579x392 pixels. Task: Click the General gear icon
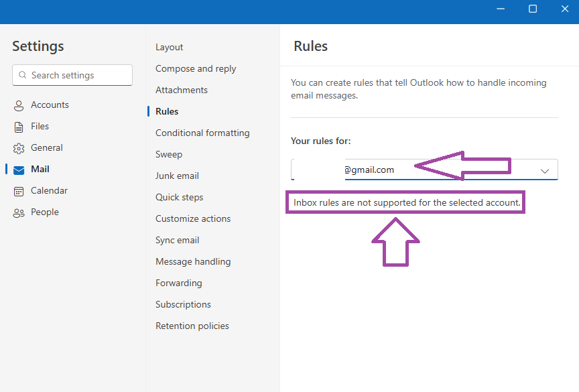(x=19, y=148)
